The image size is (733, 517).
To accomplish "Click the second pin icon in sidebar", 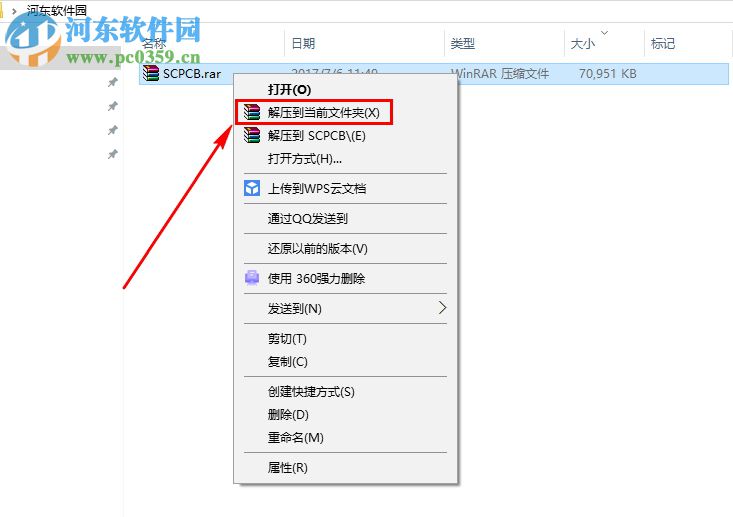I will click(112, 106).
